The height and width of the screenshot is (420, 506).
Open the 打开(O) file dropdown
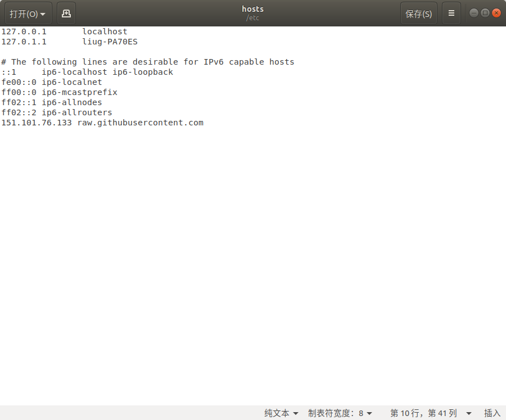(28, 13)
